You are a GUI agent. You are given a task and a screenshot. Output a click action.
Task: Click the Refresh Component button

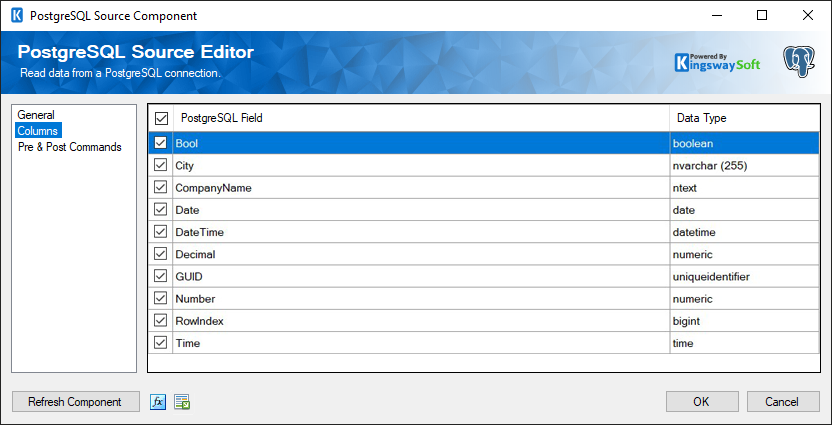pos(75,402)
